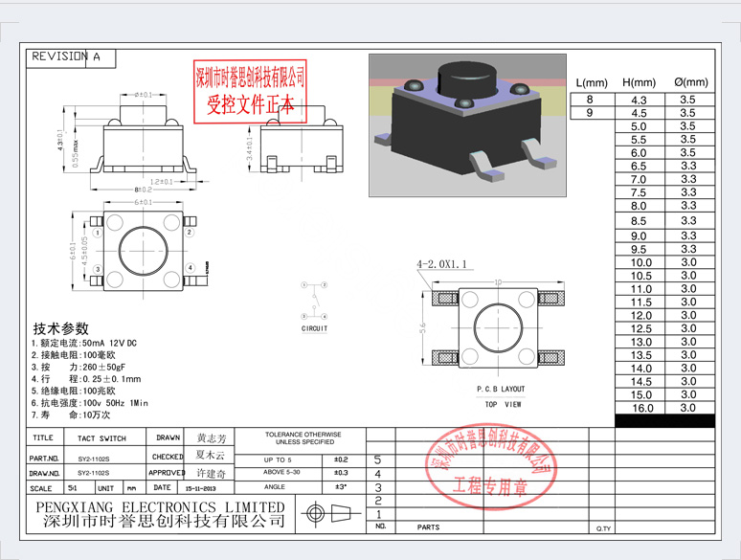Click the Ø value in the 7.0 row
Viewport: 741px width, 560px height.
pos(688,179)
